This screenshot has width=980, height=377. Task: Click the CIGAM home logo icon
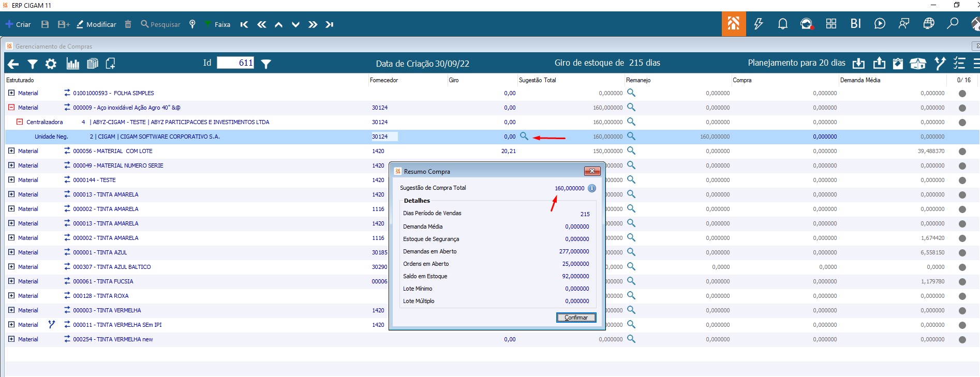733,24
